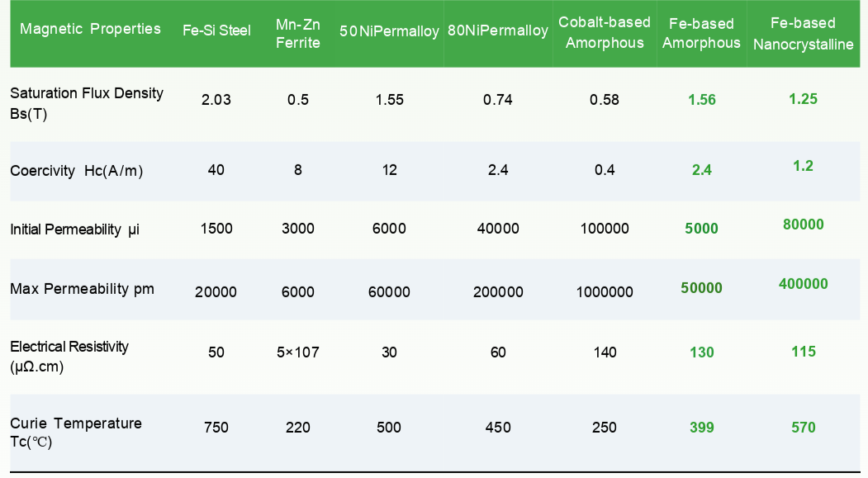The image size is (868, 478).
Task: Click the 2.03 saturation flux value
Action: coord(216,100)
